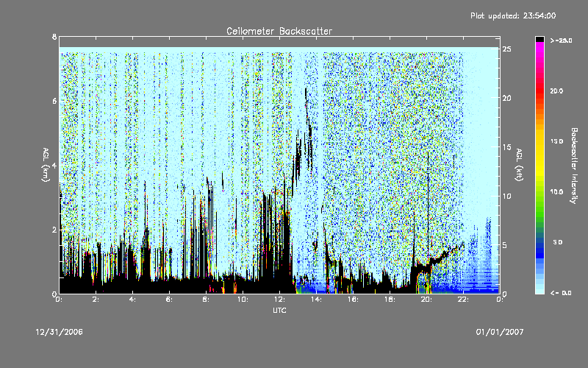Viewport: 588px width, 368px height.
Task: Click the 20 kft tick on right axis
Action: (x=507, y=98)
